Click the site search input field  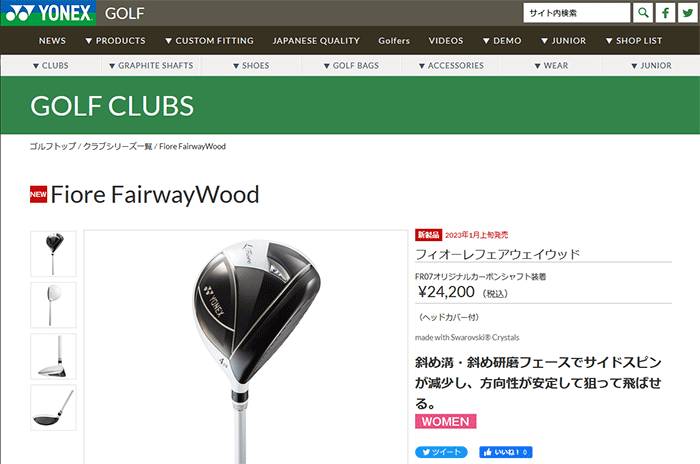[x=576, y=13]
